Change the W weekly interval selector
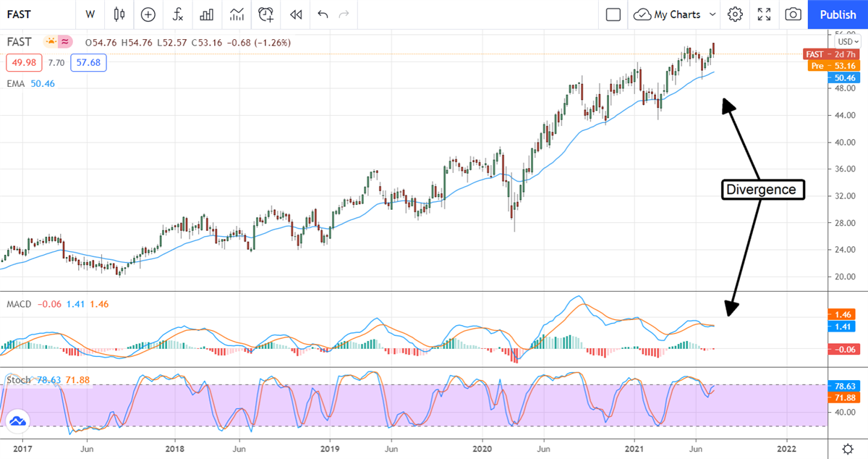868x459 pixels. coord(90,14)
